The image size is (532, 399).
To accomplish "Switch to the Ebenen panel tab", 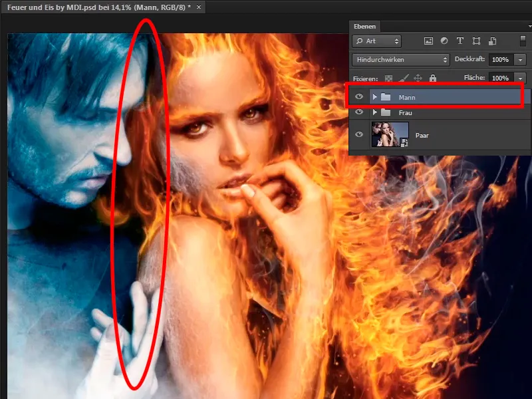I will coord(364,27).
